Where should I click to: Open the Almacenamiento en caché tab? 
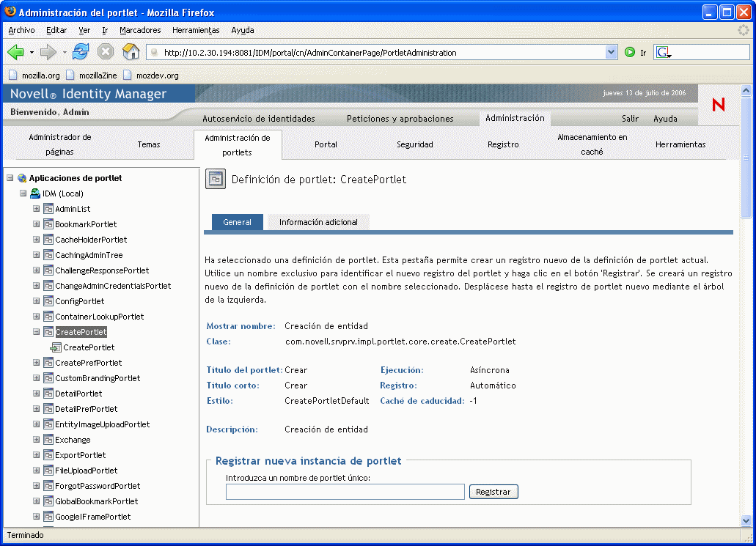pos(592,144)
